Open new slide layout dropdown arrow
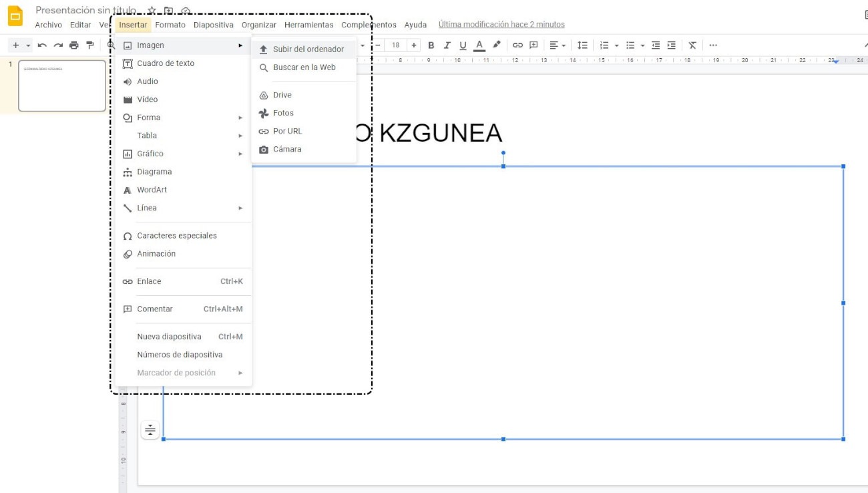 28,45
